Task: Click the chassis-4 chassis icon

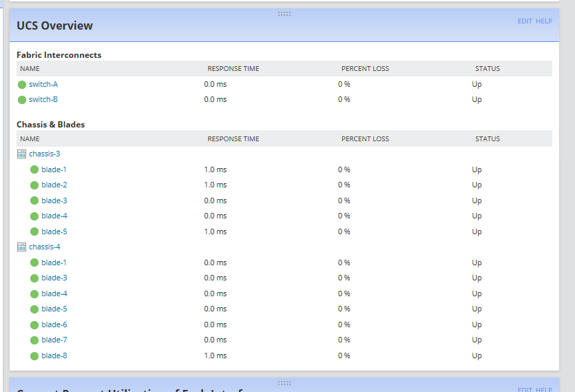Action: pyautogui.click(x=21, y=247)
